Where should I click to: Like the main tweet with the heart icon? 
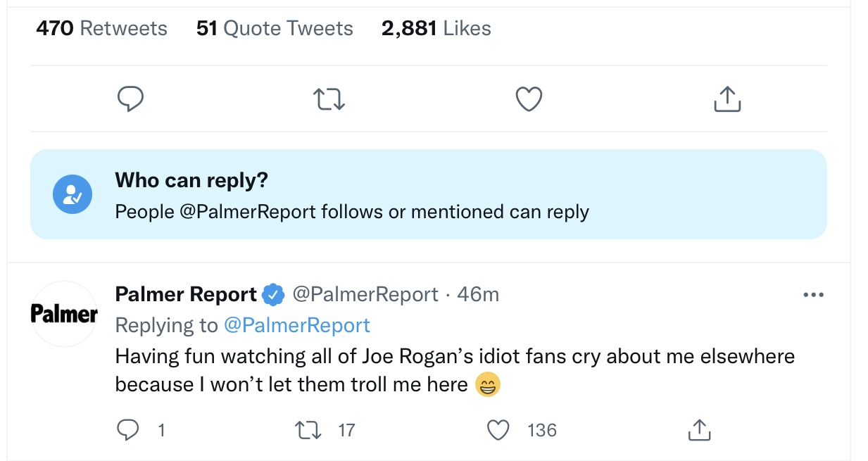click(529, 99)
